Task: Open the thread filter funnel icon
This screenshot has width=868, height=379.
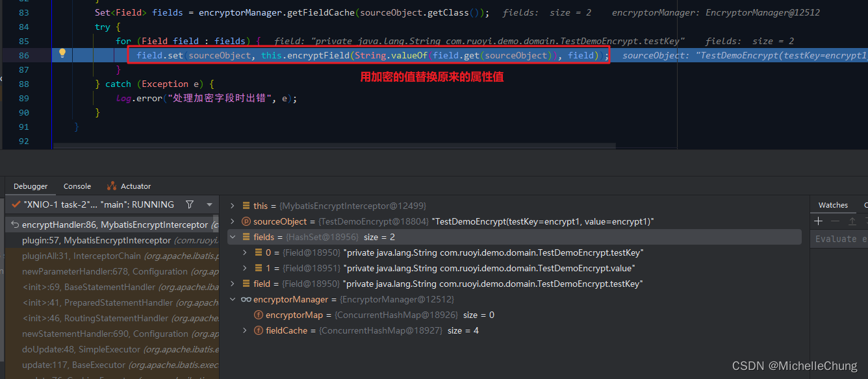Action: (x=190, y=204)
